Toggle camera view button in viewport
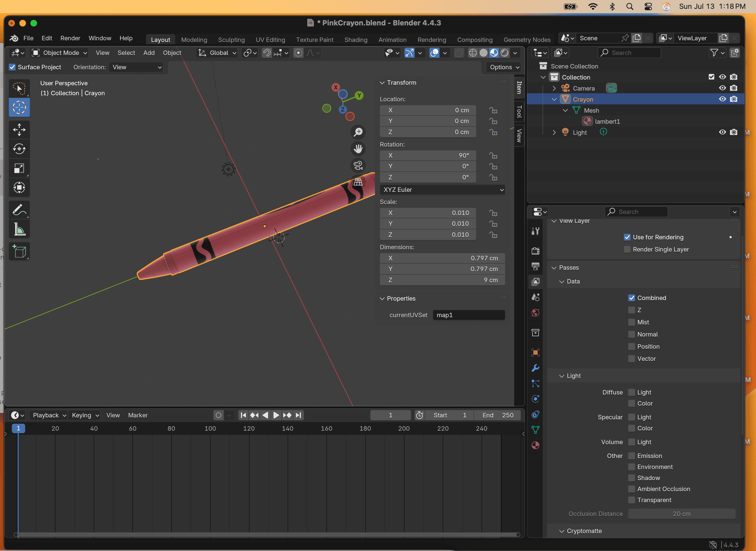The height and width of the screenshot is (551, 756). 358,165
